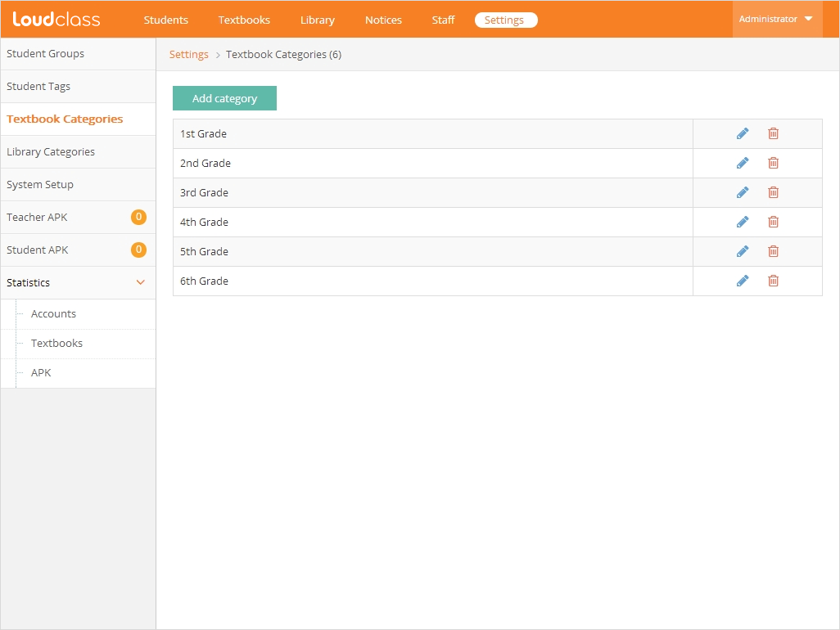This screenshot has height=630, width=840.
Task: Open the Textbooks tab in top navigation
Action: (x=244, y=20)
